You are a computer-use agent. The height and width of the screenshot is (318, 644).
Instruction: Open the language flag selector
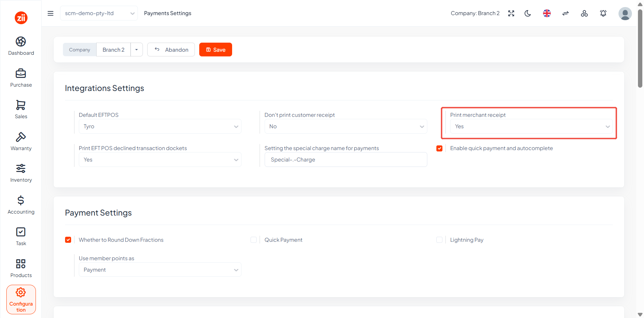(x=547, y=13)
